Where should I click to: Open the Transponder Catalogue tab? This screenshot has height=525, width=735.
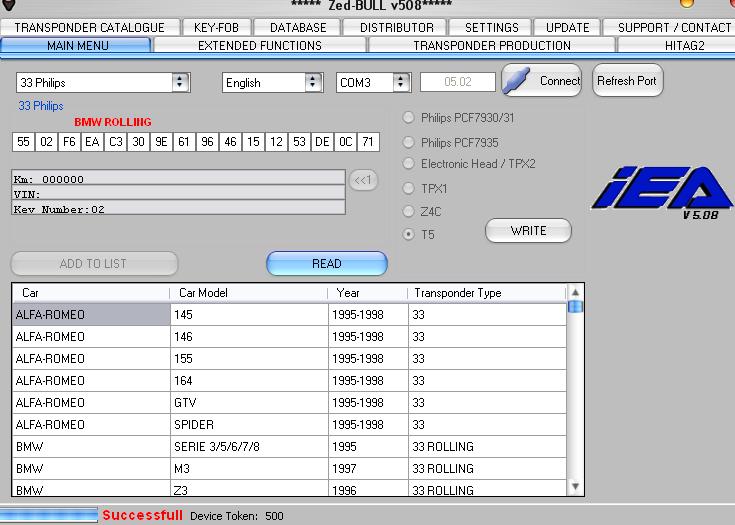(x=90, y=27)
